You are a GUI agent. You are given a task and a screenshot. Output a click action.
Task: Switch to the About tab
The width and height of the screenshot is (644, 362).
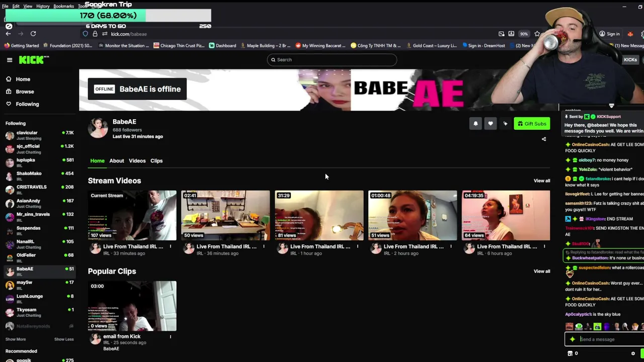pyautogui.click(x=117, y=161)
